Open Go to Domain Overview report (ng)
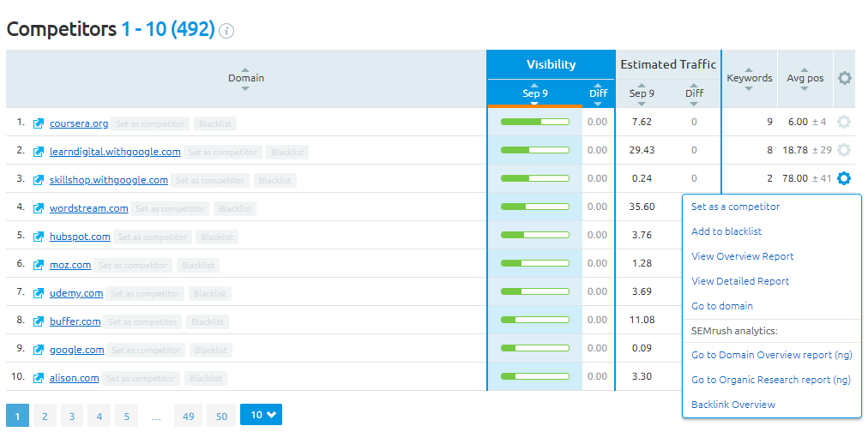This screenshot has height=432, width=868. click(x=771, y=355)
